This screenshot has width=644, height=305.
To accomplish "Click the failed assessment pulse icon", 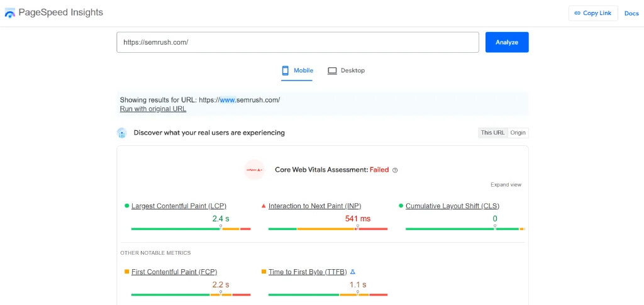I will pos(254,170).
